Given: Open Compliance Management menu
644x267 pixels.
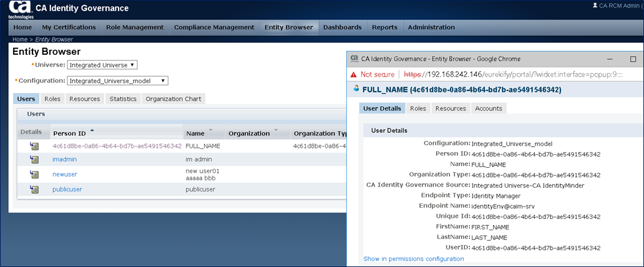Looking at the screenshot, I should tap(214, 27).
